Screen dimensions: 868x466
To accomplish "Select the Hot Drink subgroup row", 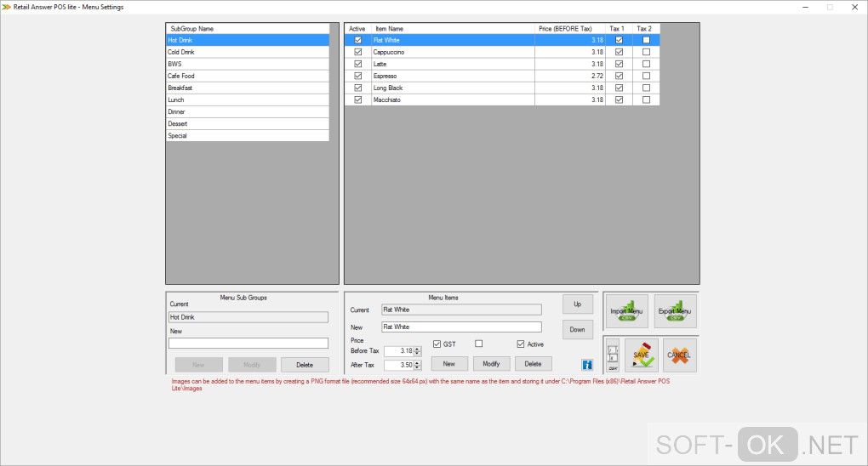I will [x=248, y=40].
